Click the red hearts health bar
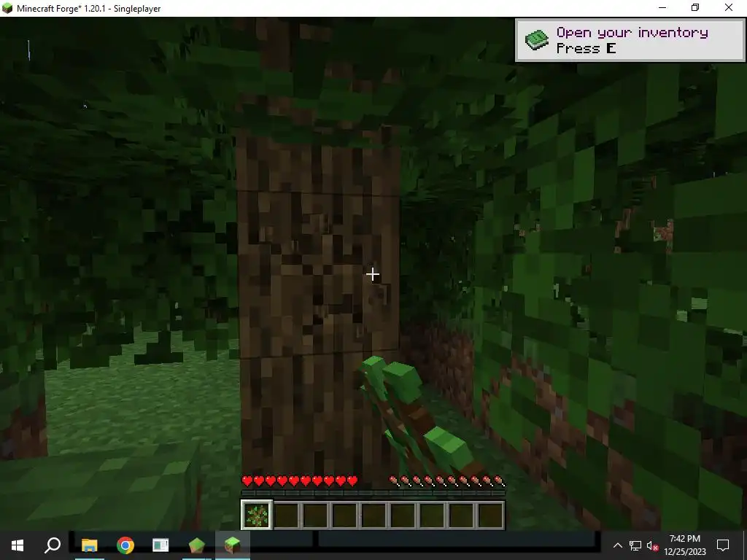The image size is (747, 560). pos(300,481)
